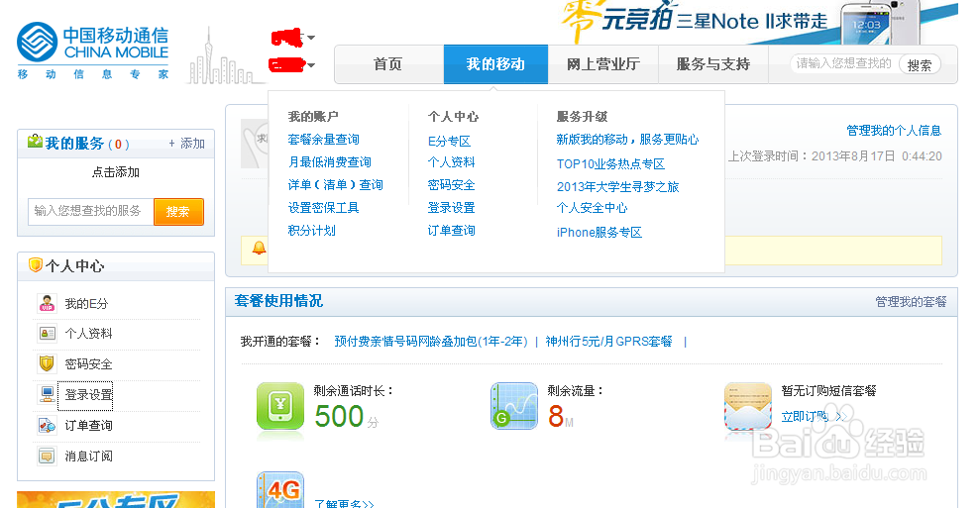980x508 pixels.
Task: Open 设置密保工具 menu entry
Action: pyautogui.click(x=324, y=207)
